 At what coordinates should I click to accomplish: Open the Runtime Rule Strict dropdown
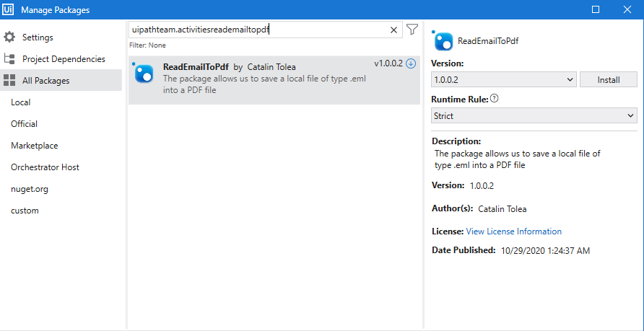[534, 115]
